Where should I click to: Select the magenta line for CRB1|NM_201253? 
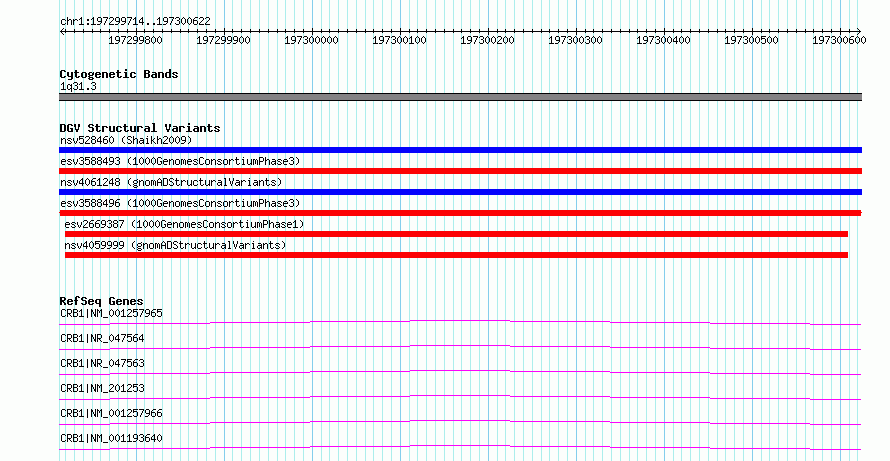[x=460, y=397]
